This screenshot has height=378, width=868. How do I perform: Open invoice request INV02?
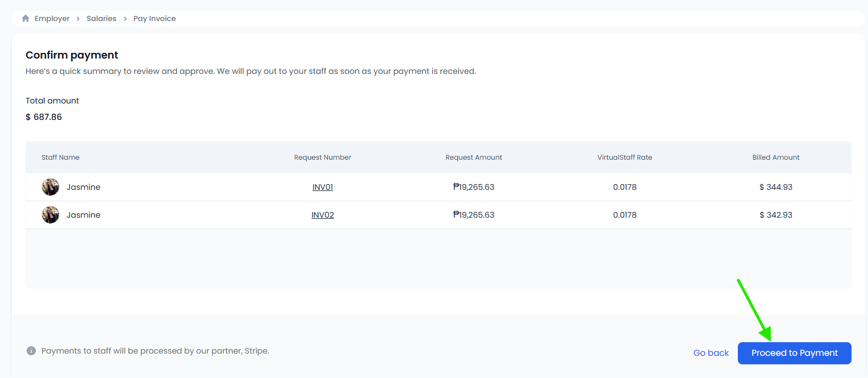(x=322, y=215)
